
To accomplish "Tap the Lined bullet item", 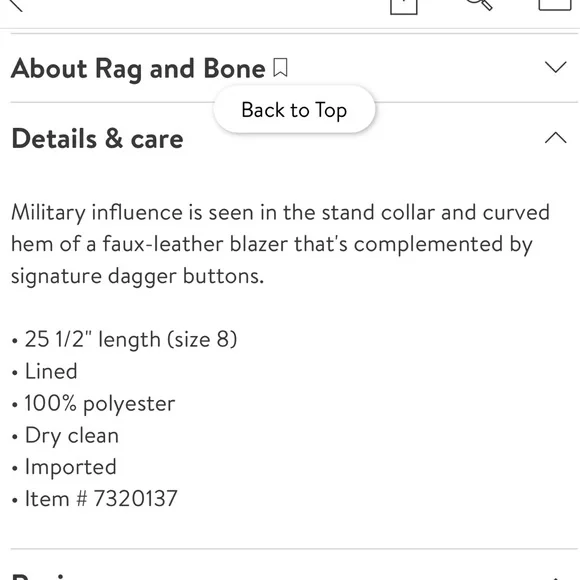I will pyautogui.click(x=44, y=371).
